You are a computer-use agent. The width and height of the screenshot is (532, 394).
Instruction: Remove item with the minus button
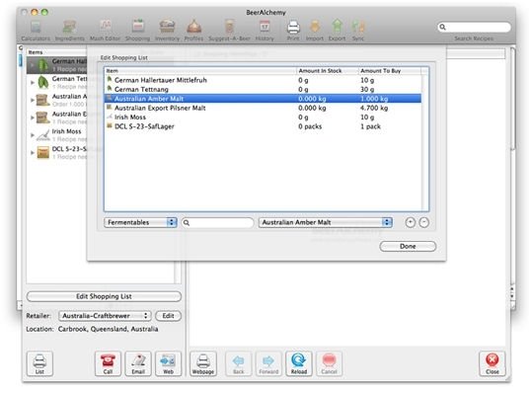point(424,222)
